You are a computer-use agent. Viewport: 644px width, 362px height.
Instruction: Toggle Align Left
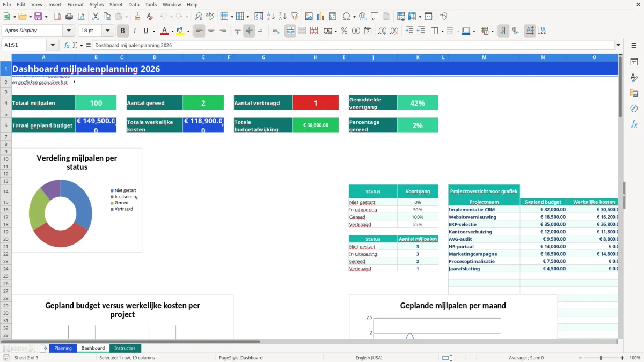[200, 31]
